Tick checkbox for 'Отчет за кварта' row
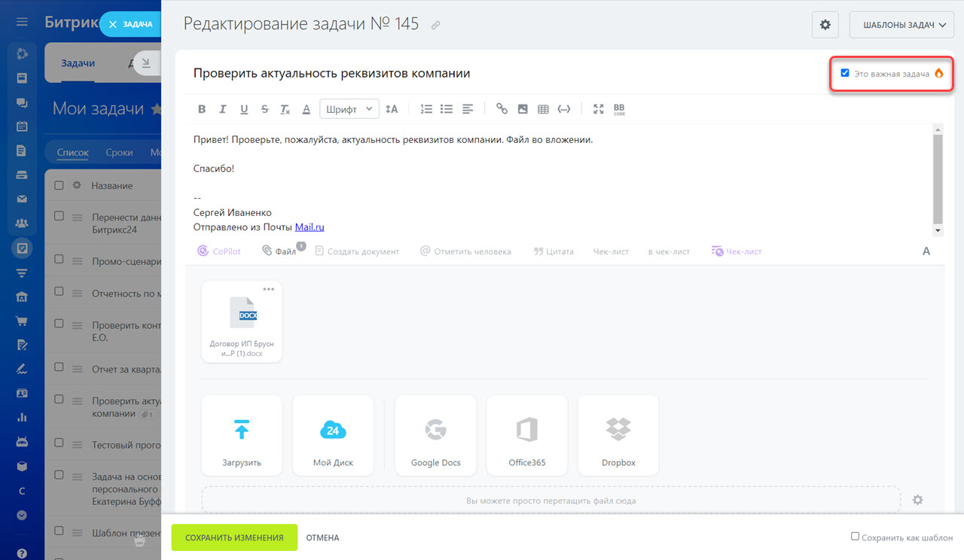The height and width of the screenshot is (560, 964). point(59,368)
